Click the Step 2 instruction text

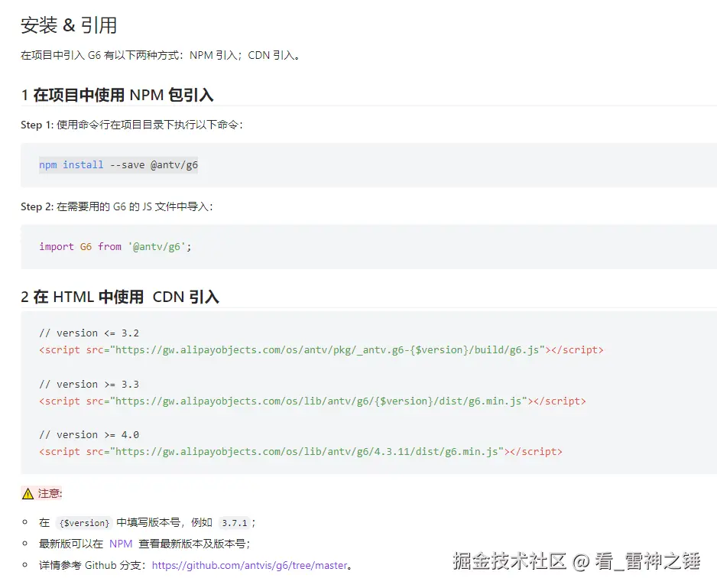coord(117,206)
